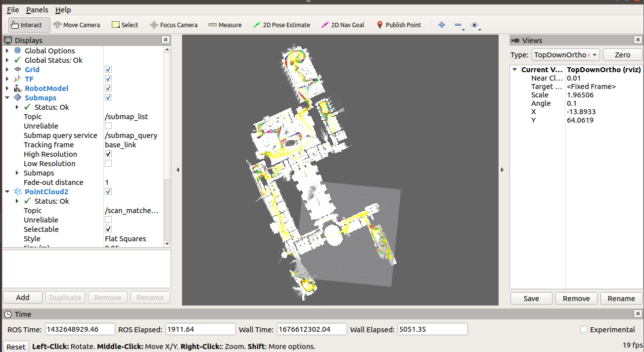Click inside the ROS Time input field
The image size is (644, 352).
pyautogui.click(x=80, y=329)
